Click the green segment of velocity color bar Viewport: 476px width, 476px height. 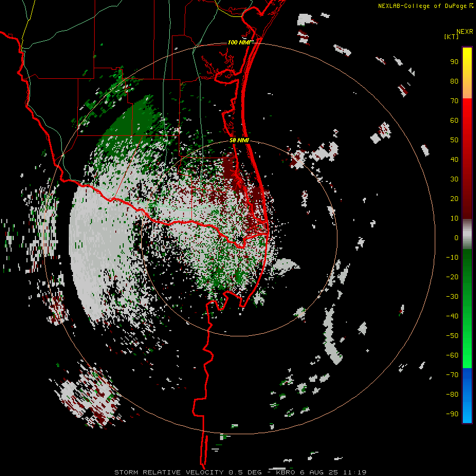click(x=467, y=309)
